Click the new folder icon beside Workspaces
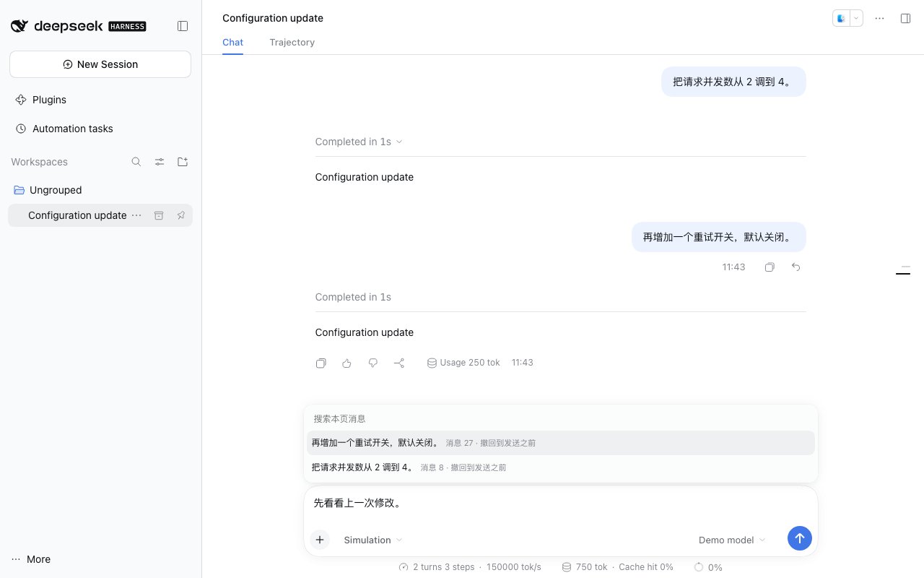Viewport: 924px width, 578px height. (183, 162)
